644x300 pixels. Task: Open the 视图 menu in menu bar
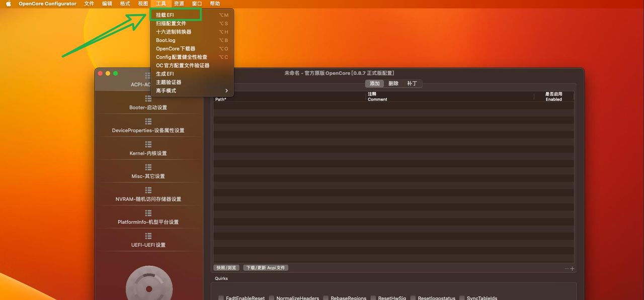[x=143, y=4]
